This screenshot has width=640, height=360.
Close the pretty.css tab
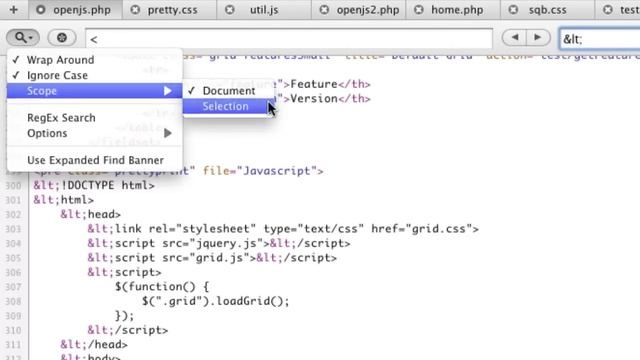135,9
